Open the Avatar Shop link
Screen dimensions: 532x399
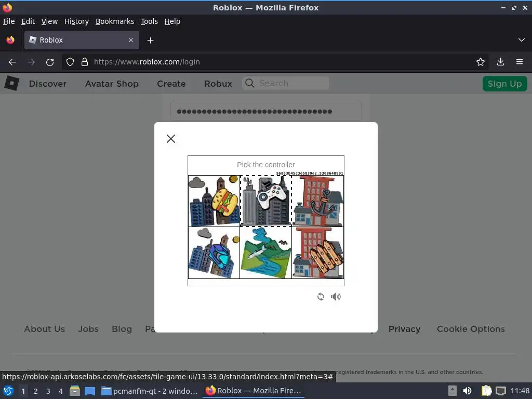pyautogui.click(x=112, y=84)
